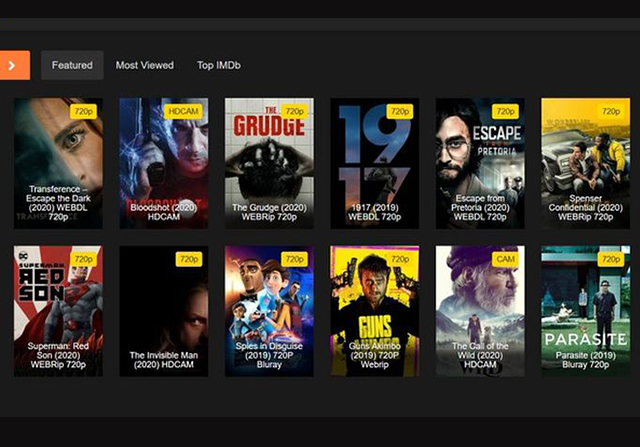The width and height of the screenshot is (640, 447).
Task: Open the Guns Akimbo poster
Action: [x=375, y=311]
